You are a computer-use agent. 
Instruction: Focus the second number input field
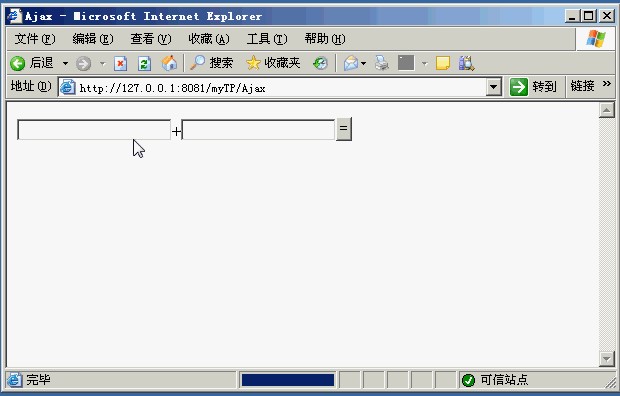pos(258,129)
